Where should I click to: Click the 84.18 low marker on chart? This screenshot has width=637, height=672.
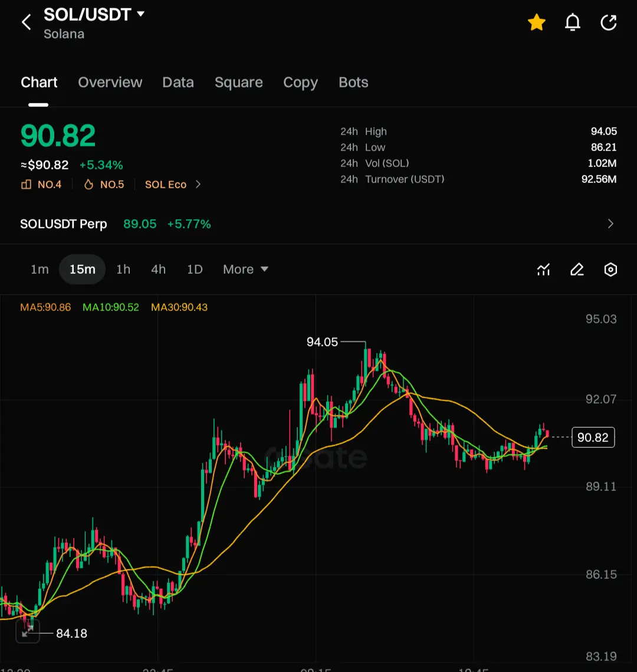[x=71, y=634]
